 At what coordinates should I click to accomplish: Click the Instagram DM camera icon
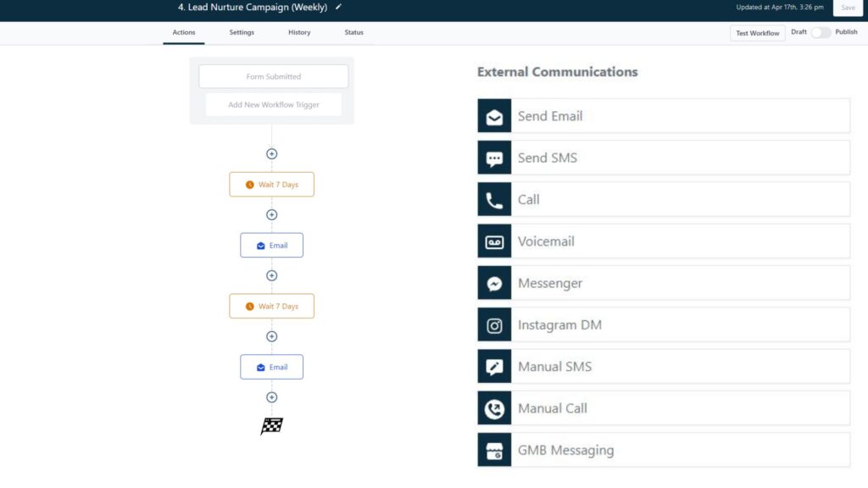click(494, 324)
